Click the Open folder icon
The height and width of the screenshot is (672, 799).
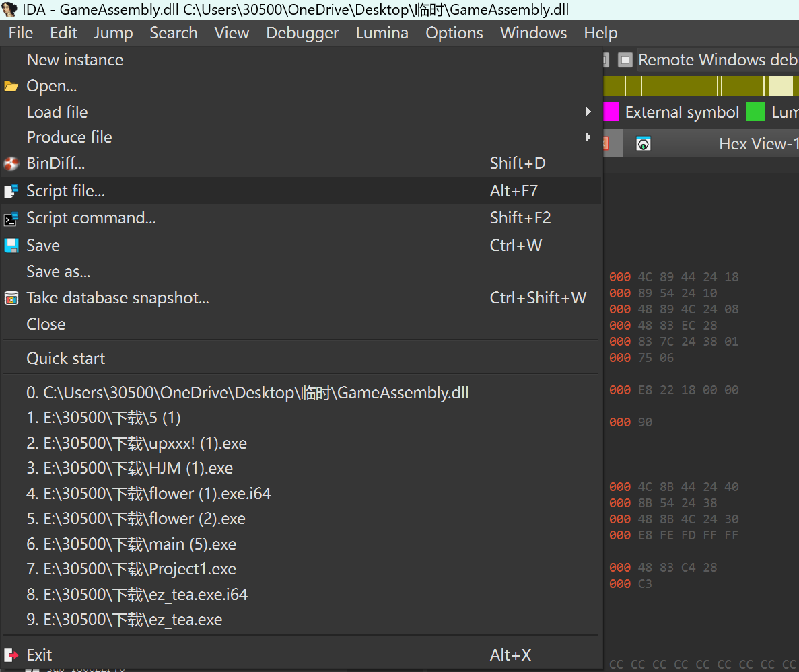(11, 86)
